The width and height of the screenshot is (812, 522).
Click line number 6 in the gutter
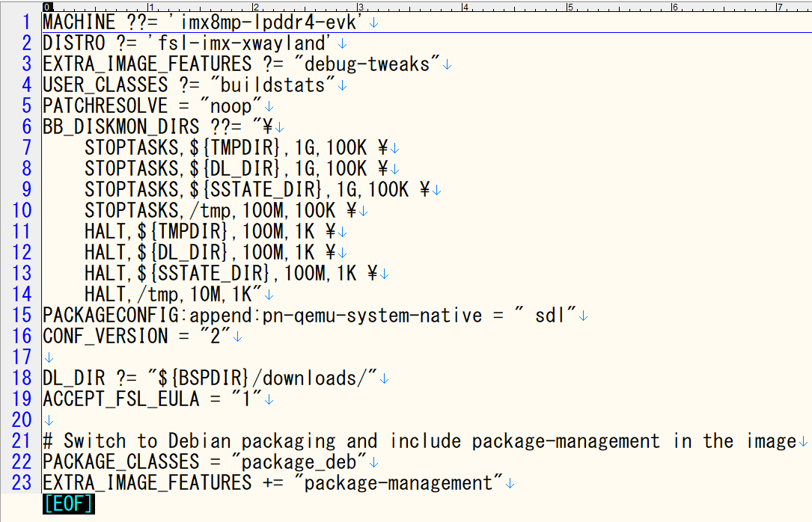coord(27,127)
